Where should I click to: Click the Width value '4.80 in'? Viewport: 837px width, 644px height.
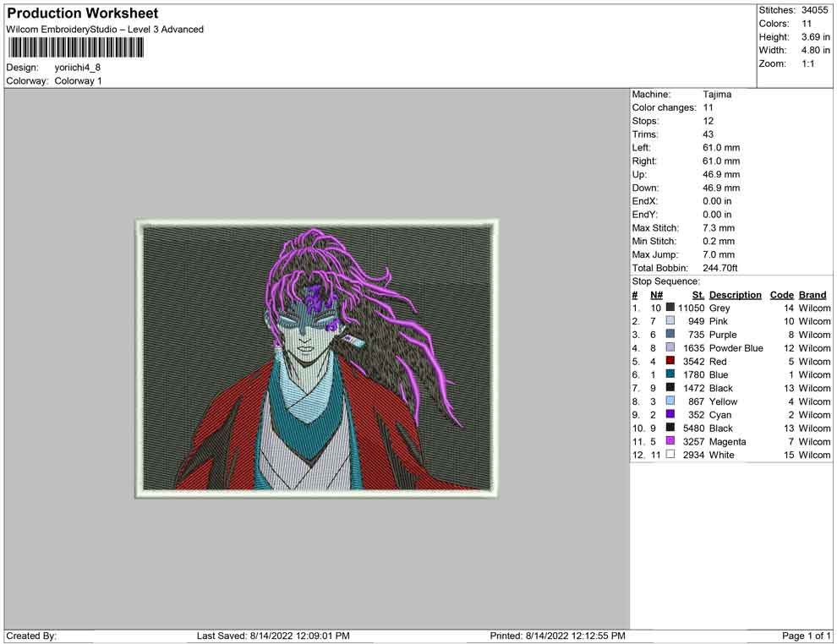pos(816,50)
